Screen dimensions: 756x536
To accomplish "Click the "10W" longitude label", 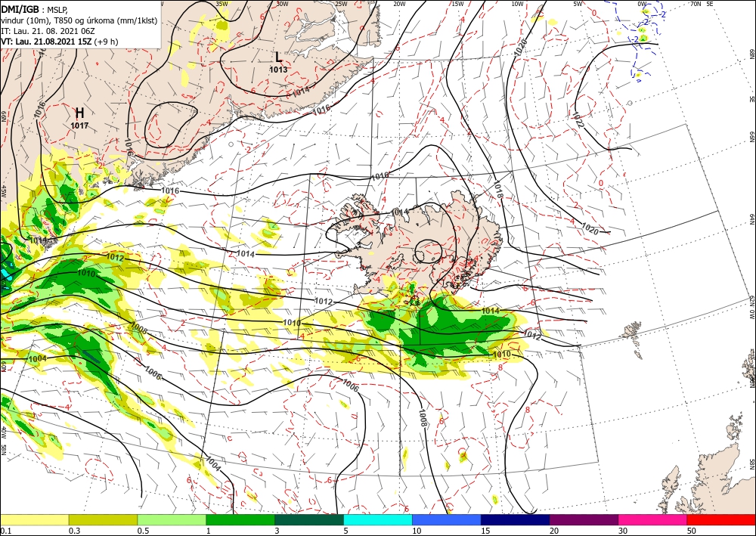I will [517, 3].
